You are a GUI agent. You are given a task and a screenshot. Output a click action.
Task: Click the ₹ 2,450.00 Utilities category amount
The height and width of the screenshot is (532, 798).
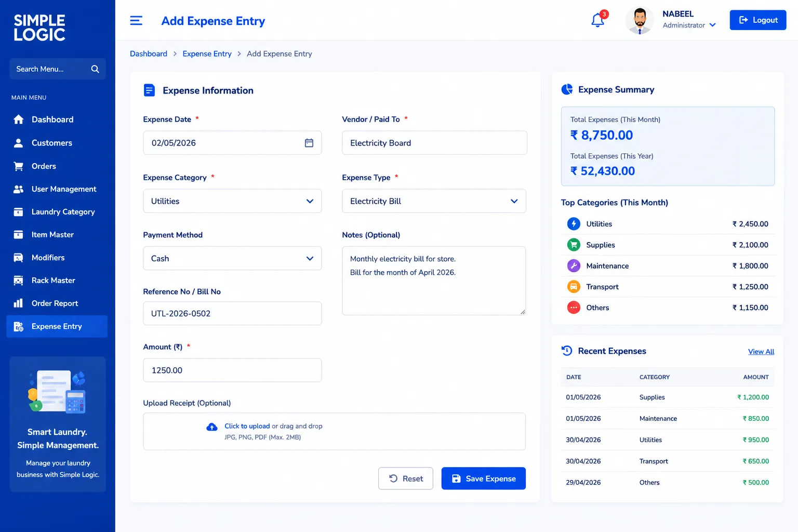(750, 224)
